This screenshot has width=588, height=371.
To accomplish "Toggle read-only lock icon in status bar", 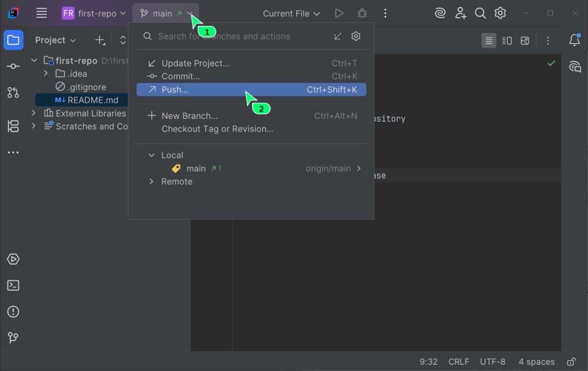I will click(571, 362).
